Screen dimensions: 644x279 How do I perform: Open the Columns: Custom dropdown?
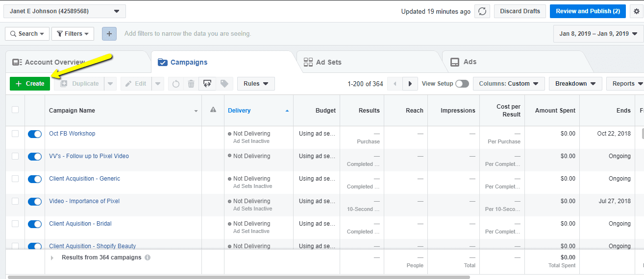(509, 84)
